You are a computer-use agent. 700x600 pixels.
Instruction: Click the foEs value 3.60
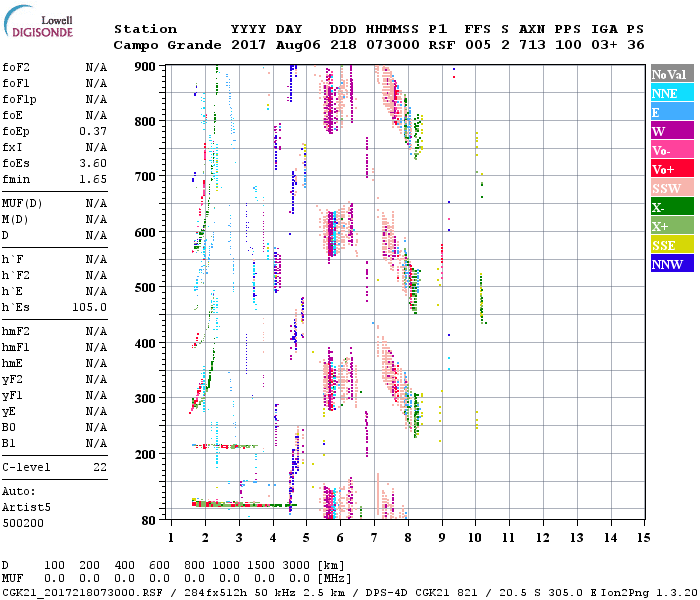(93, 163)
